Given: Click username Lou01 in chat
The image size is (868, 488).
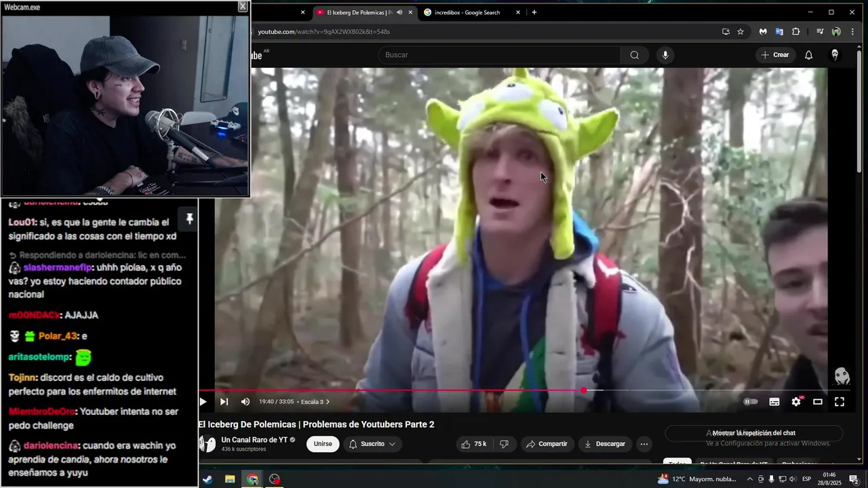Looking at the screenshot, I should point(21,222).
